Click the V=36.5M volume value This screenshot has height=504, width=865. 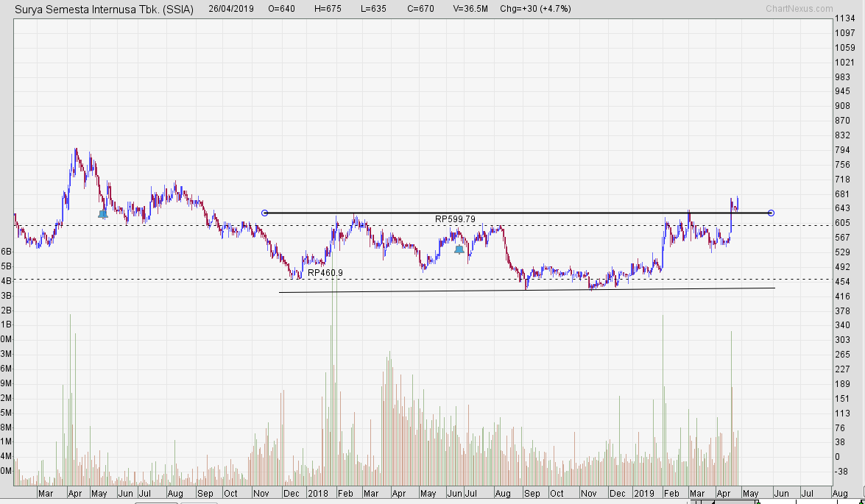tap(470, 9)
